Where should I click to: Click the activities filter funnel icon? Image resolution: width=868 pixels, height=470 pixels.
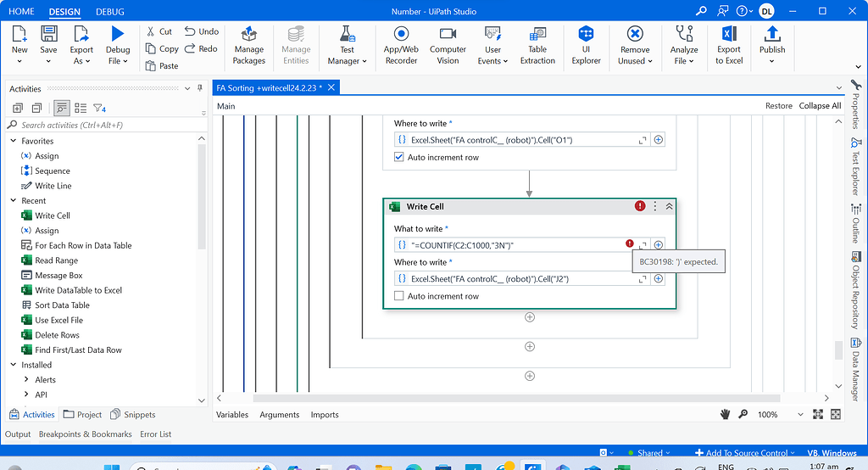(x=99, y=108)
